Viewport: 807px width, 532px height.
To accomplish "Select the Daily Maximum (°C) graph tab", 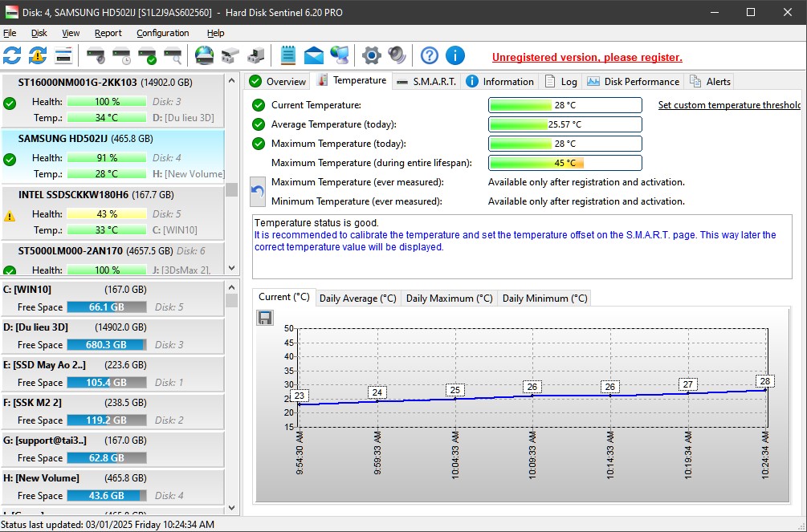I will [449, 298].
